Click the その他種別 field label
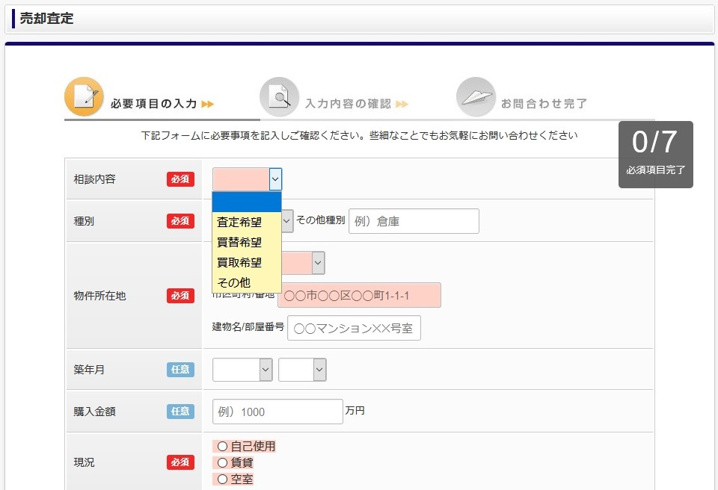718x490 pixels. 321,220
